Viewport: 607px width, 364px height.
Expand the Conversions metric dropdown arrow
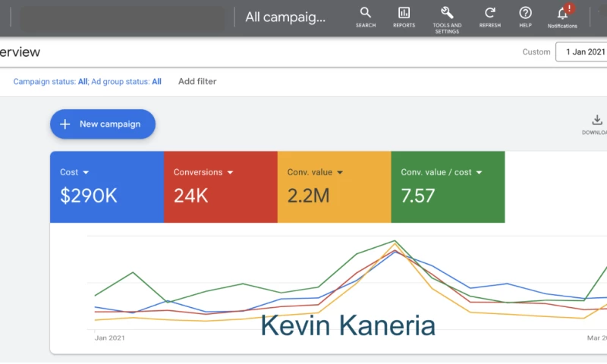[230, 173]
